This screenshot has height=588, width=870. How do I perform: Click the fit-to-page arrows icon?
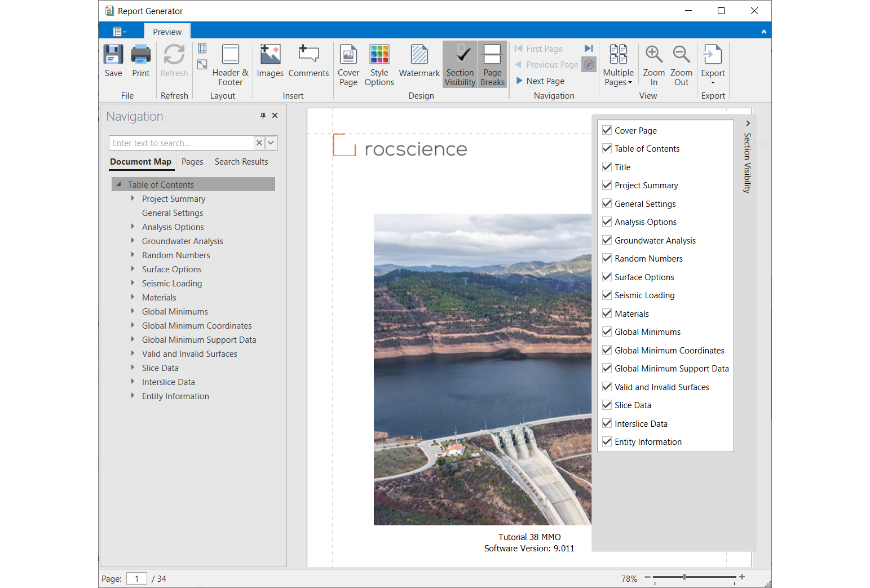(202, 64)
